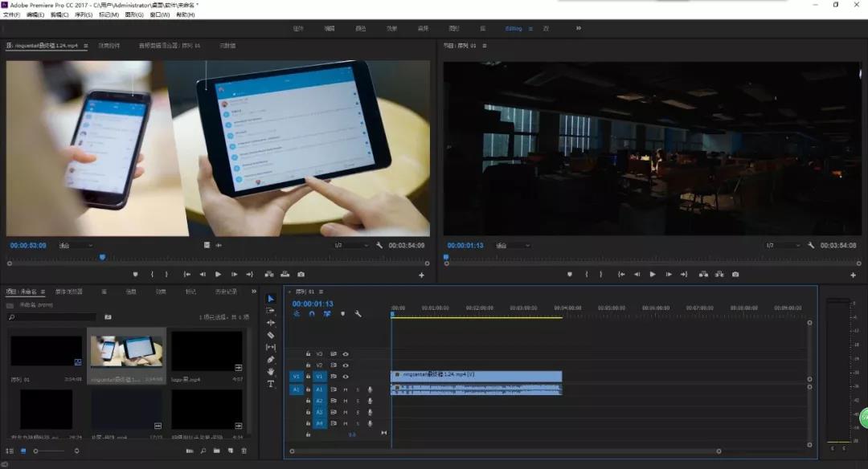Open timeline display settings wrench
Image resolution: width=868 pixels, height=469 pixels.
pos(358,314)
